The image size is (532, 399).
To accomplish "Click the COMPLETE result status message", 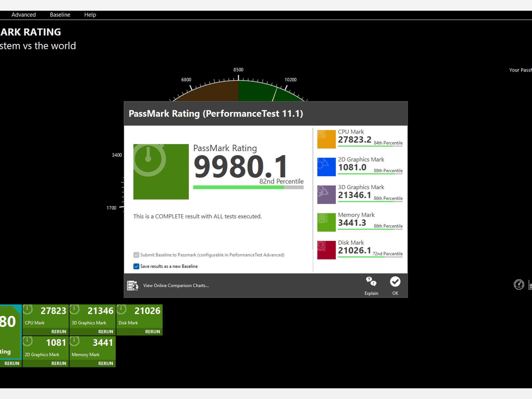I will tap(197, 216).
